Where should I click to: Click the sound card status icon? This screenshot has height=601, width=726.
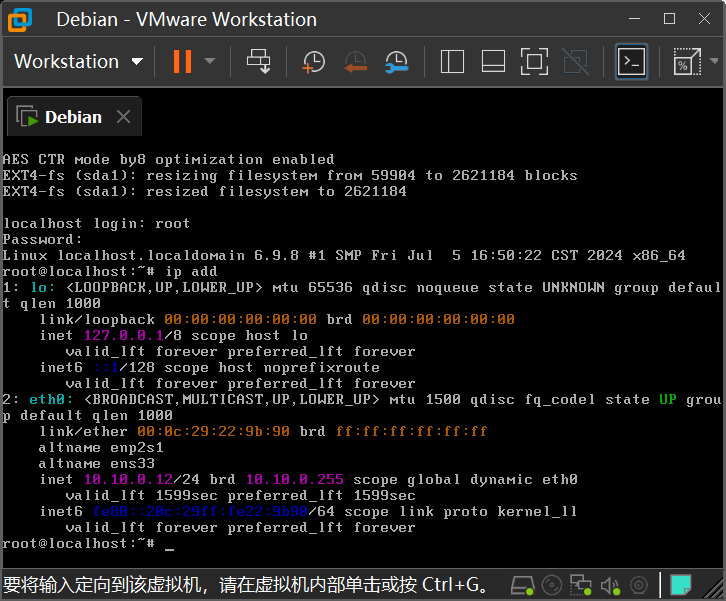[x=611, y=585]
